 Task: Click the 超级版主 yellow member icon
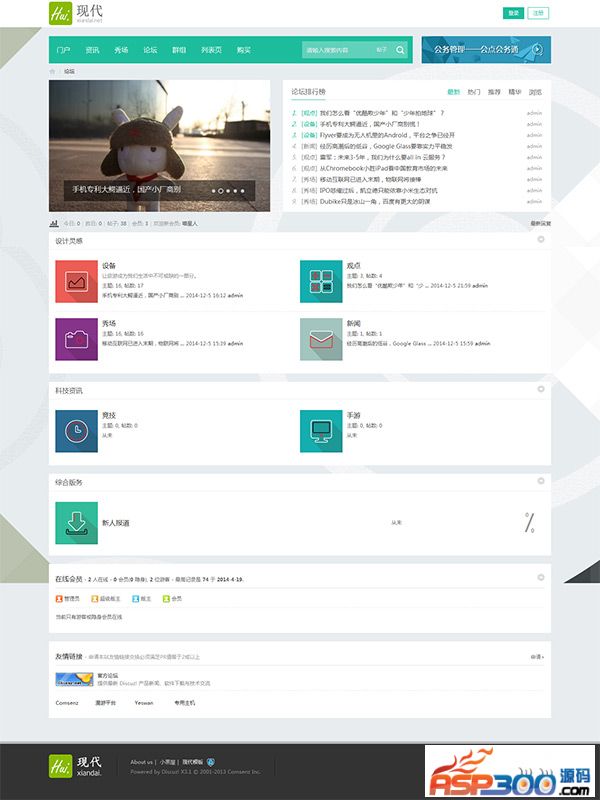coord(94,598)
